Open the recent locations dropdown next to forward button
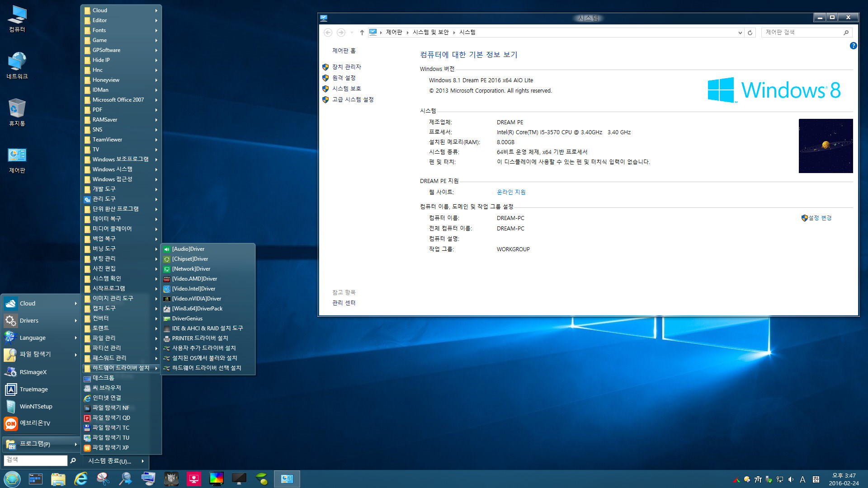The height and width of the screenshot is (488, 868). (x=352, y=33)
